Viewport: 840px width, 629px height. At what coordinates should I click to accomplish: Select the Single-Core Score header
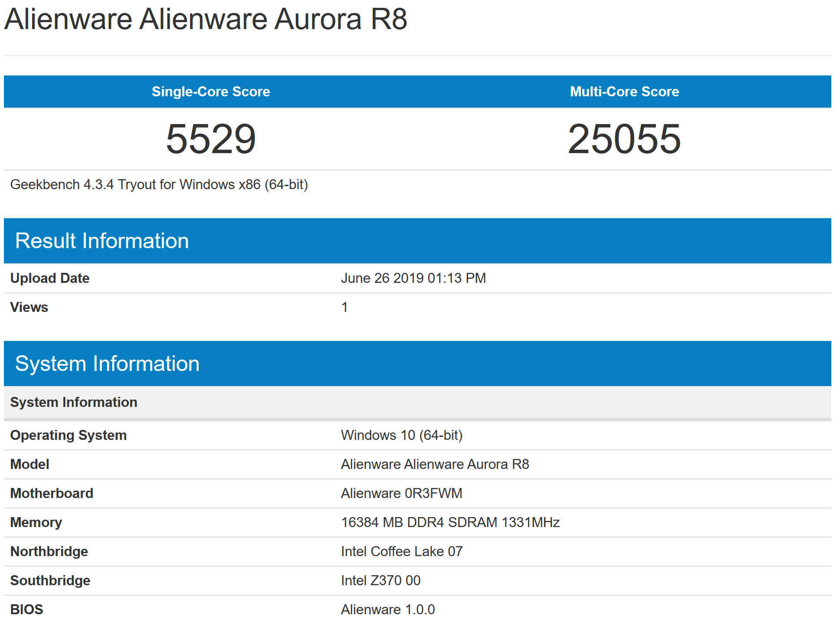click(211, 92)
